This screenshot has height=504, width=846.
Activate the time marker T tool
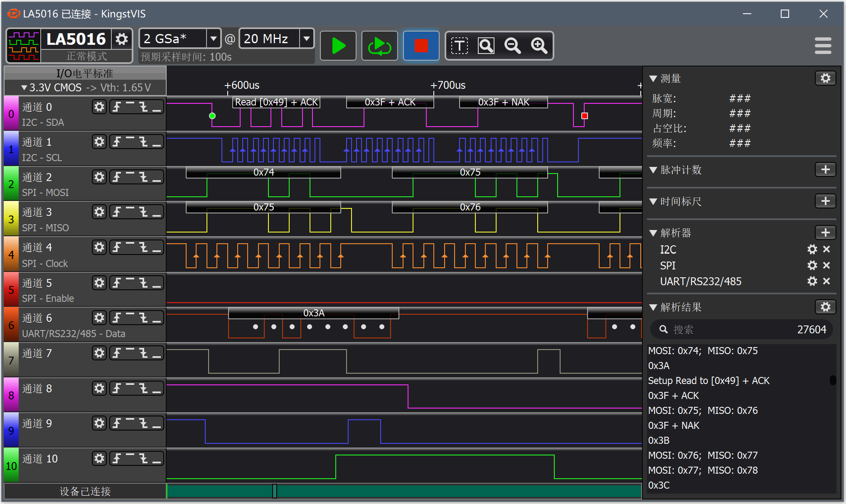click(x=459, y=46)
